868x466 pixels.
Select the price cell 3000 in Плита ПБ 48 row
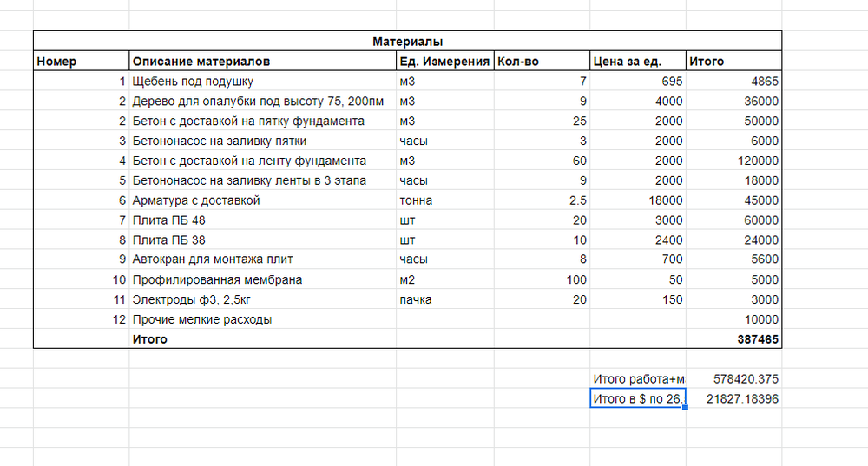tap(638, 220)
